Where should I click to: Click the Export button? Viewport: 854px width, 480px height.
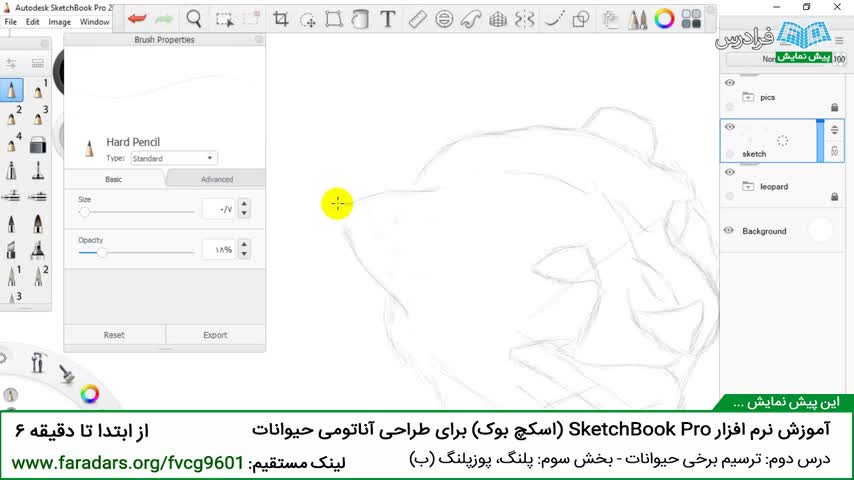[x=215, y=335]
